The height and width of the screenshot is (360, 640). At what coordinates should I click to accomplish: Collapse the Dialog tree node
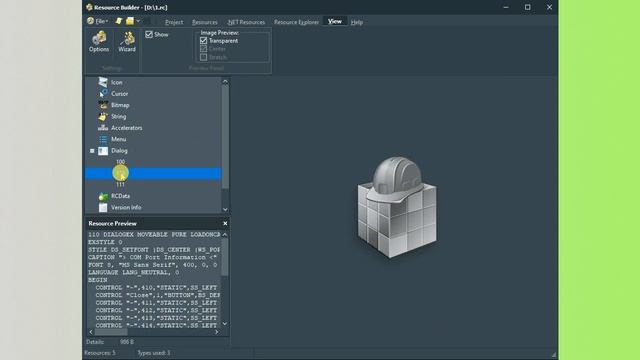pyautogui.click(x=92, y=151)
